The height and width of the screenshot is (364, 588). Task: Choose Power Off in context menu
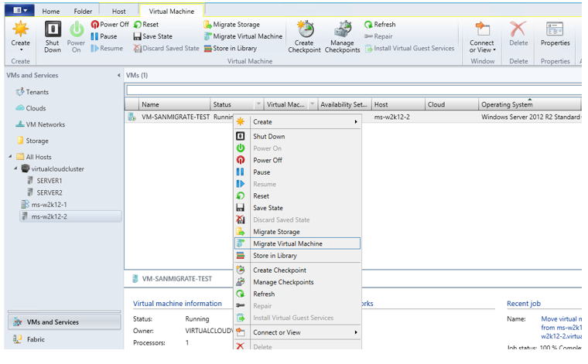[x=297, y=160]
